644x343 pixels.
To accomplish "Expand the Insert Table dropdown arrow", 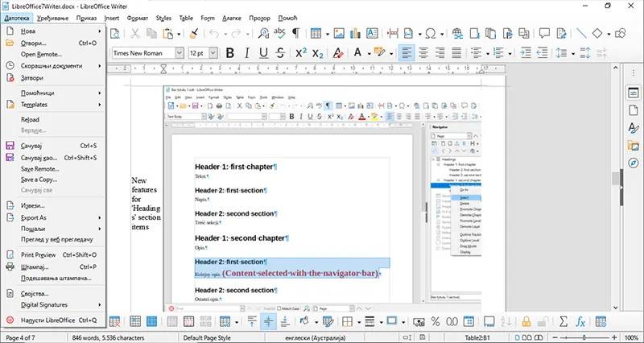I will point(327,34).
